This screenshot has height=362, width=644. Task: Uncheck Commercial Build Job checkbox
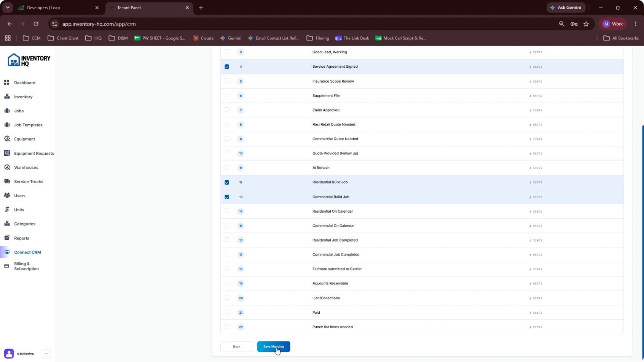pyautogui.click(x=227, y=197)
